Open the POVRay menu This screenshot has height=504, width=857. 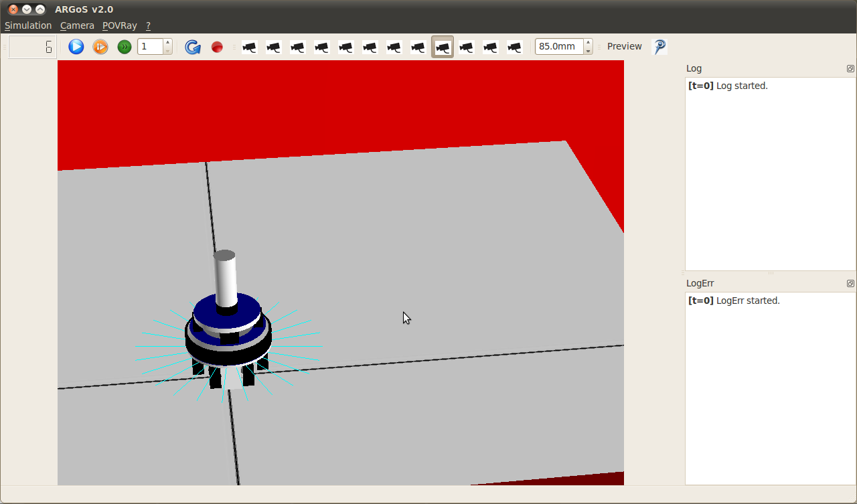120,25
